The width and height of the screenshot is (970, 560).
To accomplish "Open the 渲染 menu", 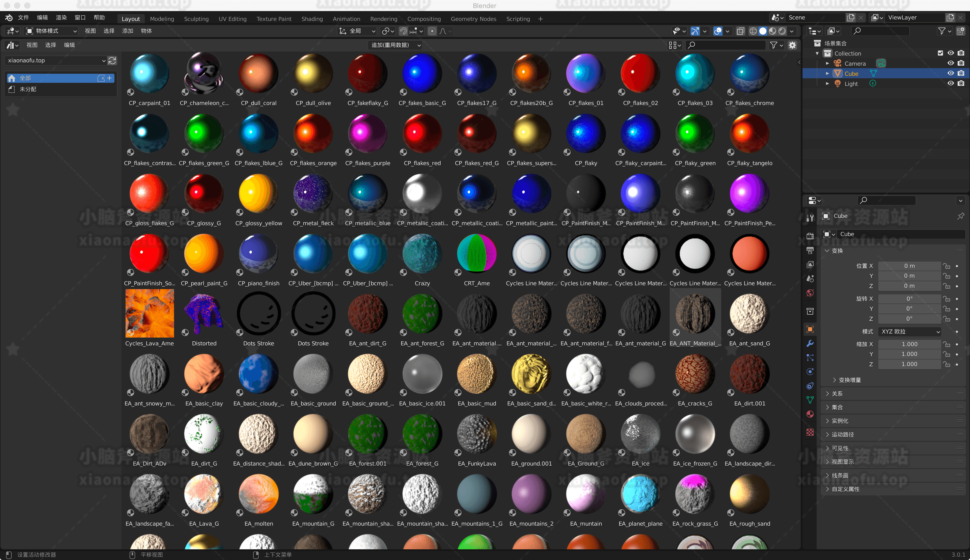I will click(61, 18).
